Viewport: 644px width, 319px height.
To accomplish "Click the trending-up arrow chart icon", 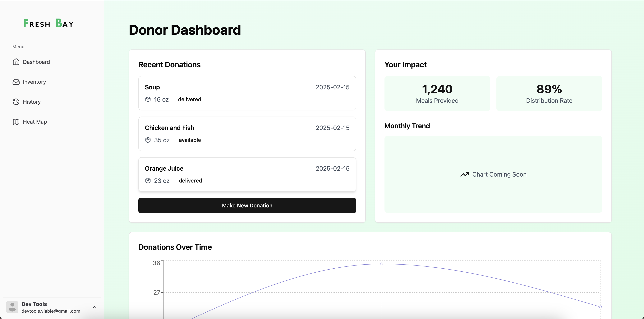I will point(464,174).
